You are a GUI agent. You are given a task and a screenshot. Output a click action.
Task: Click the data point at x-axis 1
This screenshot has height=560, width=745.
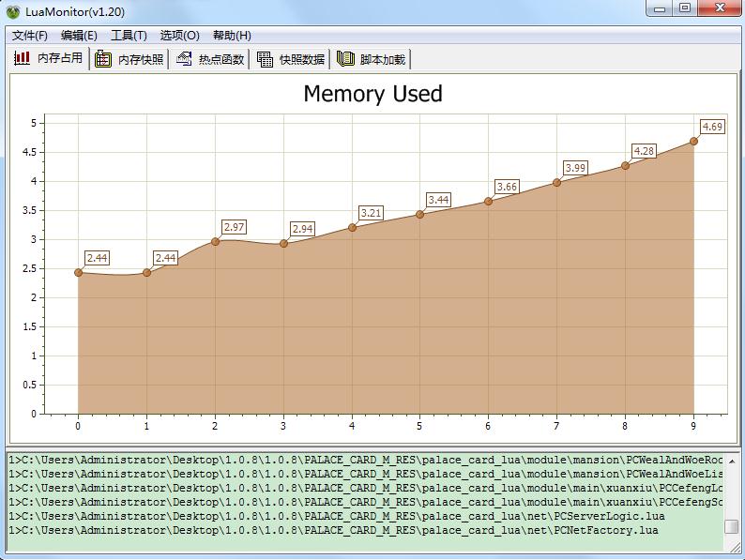[146, 273]
